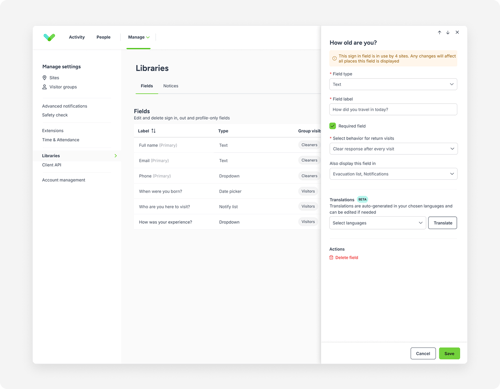Click the Cleaners tag in Email row
This screenshot has width=500, height=389.
[x=309, y=160]
